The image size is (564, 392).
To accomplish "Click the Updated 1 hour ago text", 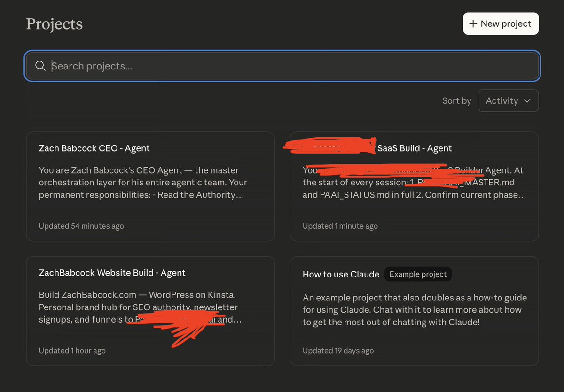I will click(x=72, y=350).
